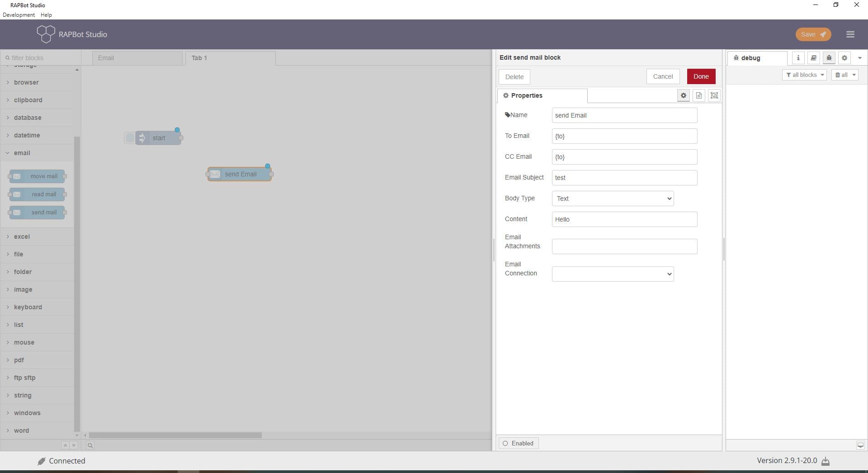Open the canvas search magnifier icon
Image resolution: width=868 pixels, height=473 pixels.
[90, 445]
